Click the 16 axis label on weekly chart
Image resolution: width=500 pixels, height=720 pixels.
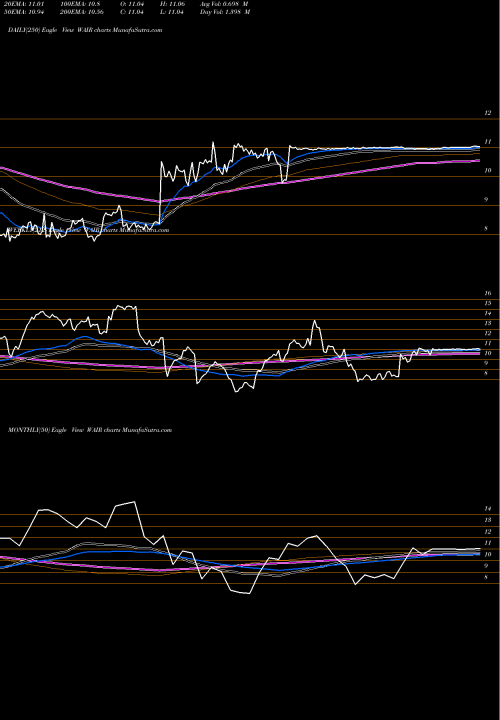coord(488,293)
